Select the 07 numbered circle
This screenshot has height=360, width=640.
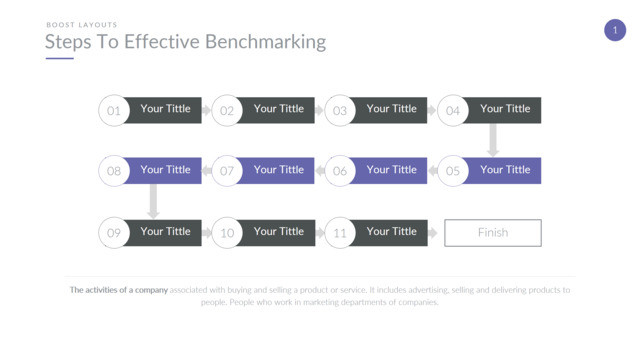coord(227,171)
